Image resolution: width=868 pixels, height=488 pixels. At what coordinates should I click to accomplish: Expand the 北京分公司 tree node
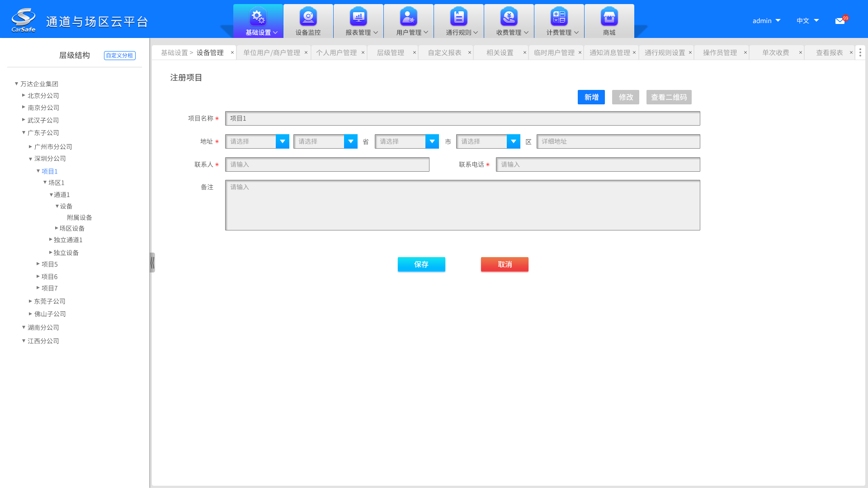tap(24, 95)
